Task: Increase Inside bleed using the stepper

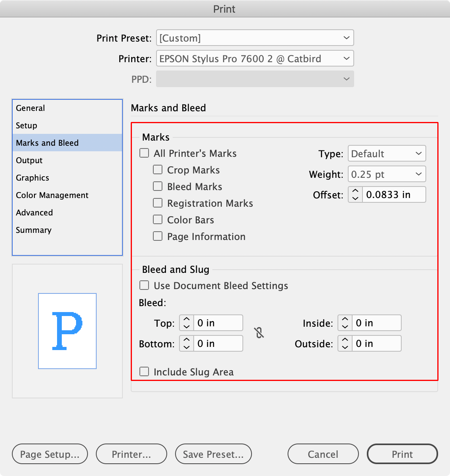Action: [x=344, y=319]
